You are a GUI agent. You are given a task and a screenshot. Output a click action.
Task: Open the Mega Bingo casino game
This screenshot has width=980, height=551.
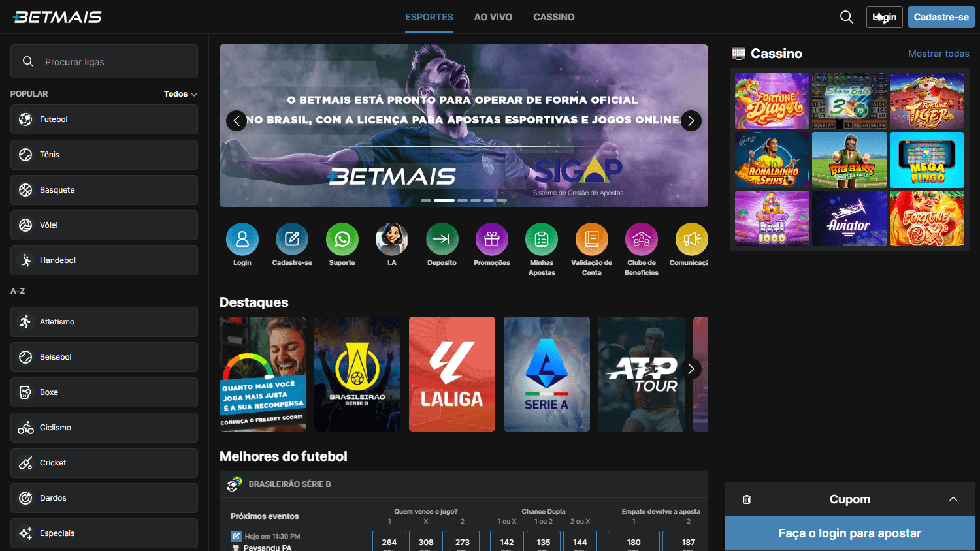(x=927, y=160)
